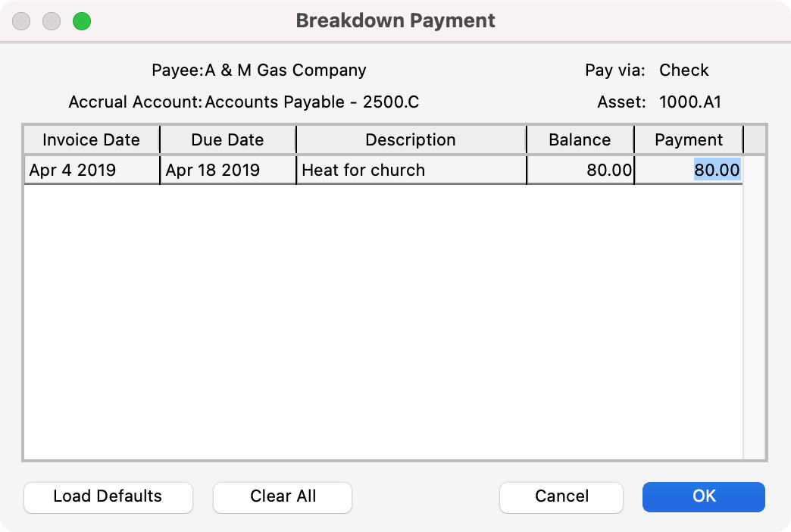Click the green zoom window button

(x=82, y=21)
